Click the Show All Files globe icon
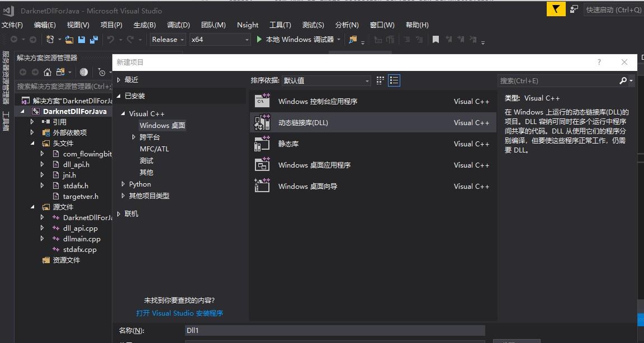The height and width of the screenshot is (343, 644). click(x=84, y=72)
